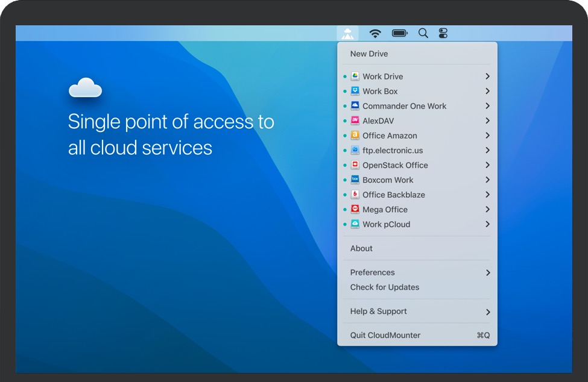
Task: Select the Work pCloud entry text
Action: [x=386, y=224]
